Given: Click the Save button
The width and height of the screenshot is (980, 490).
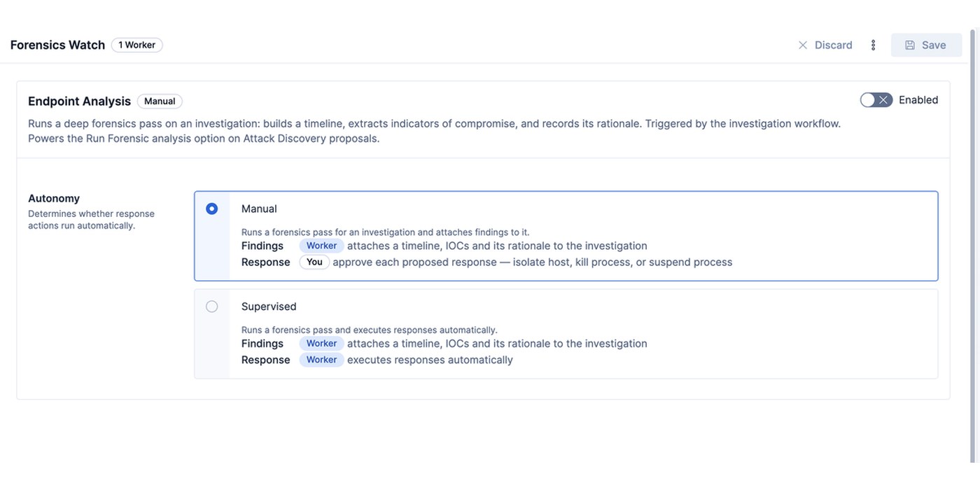Looking at the screenshot, I should click(x=926, y=45).
